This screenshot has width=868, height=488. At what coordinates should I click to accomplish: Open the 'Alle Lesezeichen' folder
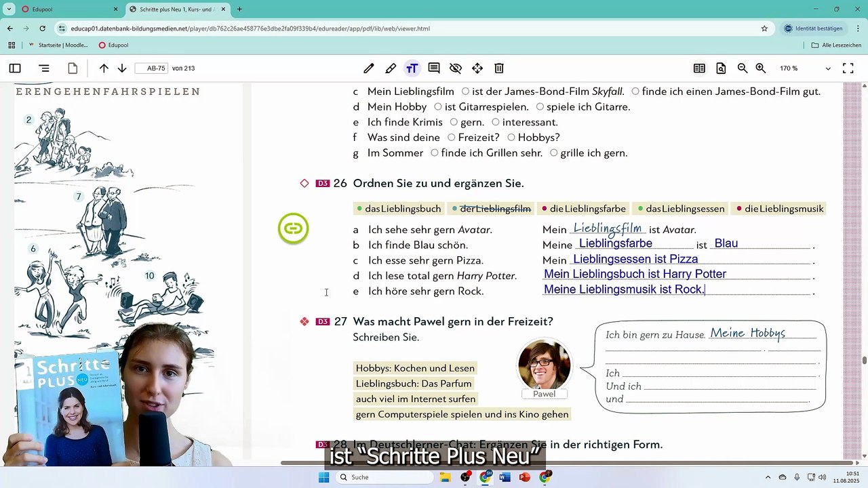point(835,45)
